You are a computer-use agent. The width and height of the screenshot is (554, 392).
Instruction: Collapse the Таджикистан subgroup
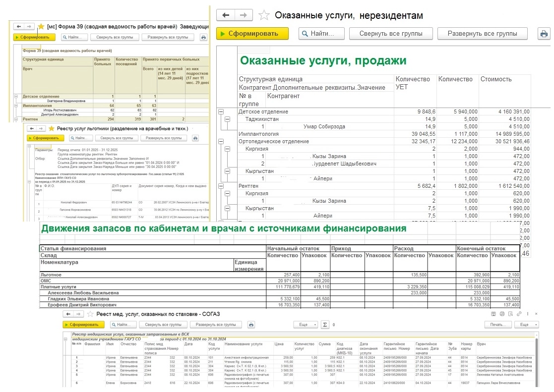click(228, 119)
